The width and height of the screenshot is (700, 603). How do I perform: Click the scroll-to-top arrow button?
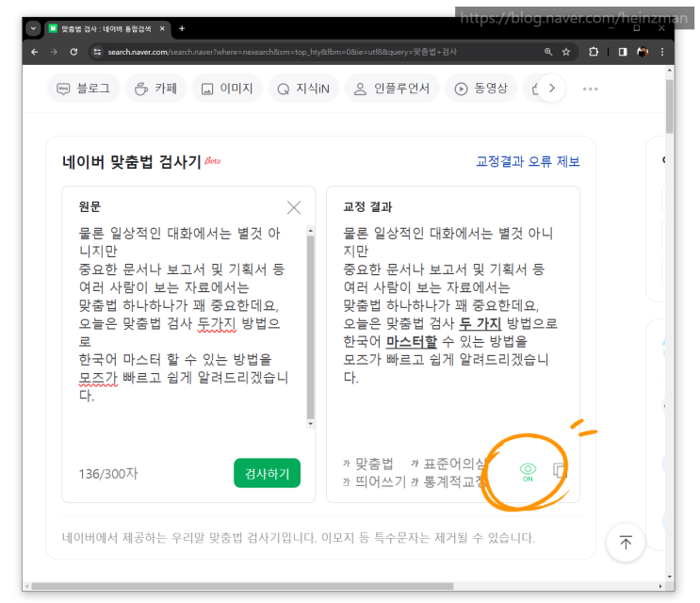tap(626, 543)
